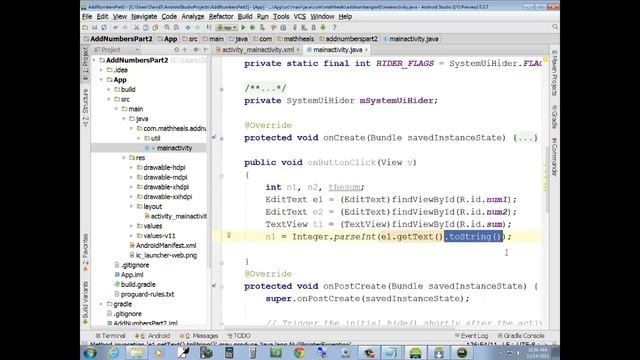Click the mathheals breadcrumb in navigation bar
This screenshot has width=640, height=360.
coord(296,39)
